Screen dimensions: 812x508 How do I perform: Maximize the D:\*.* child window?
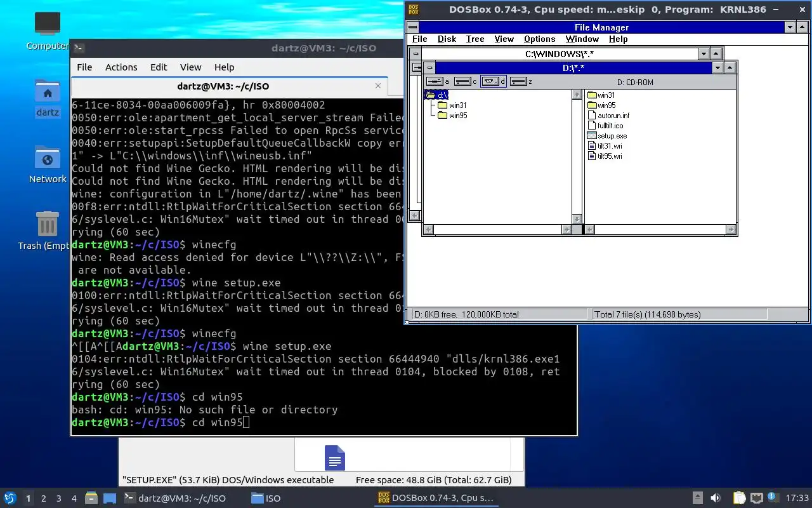pos(730,68)
